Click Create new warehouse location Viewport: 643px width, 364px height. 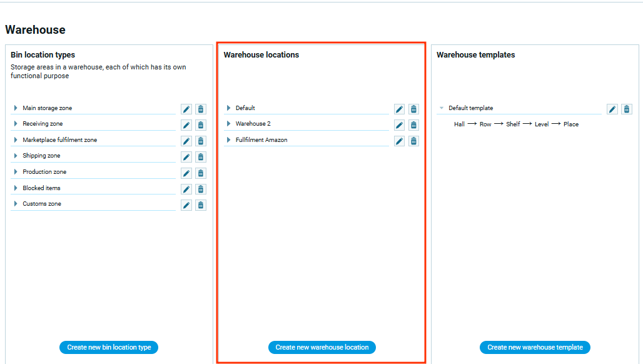(x=321, y=347)
